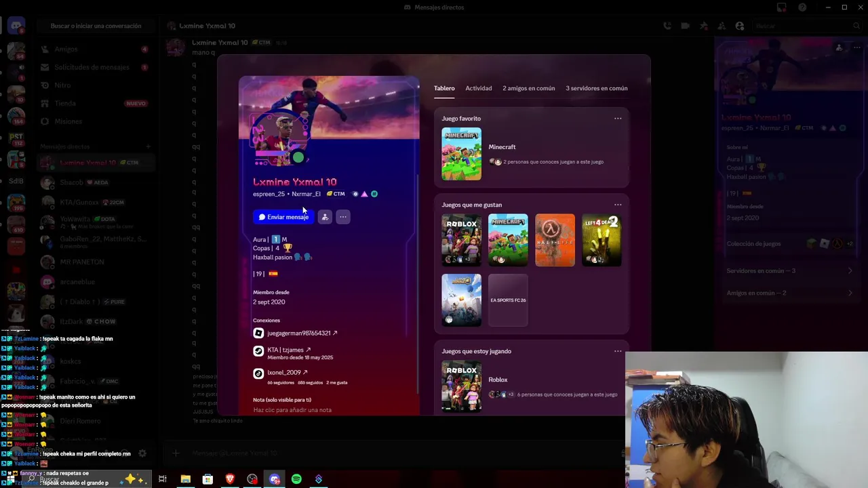The width and height of the screenshot is (868, 488).
Task: Create new DM plus icon beside Mensajes directos
Action: 148,146
